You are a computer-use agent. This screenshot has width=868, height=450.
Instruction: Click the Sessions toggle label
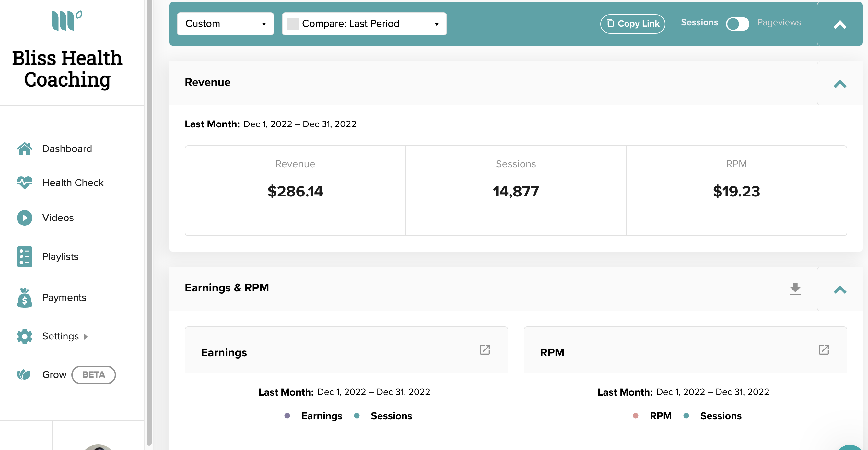click(x=699, y=22)
